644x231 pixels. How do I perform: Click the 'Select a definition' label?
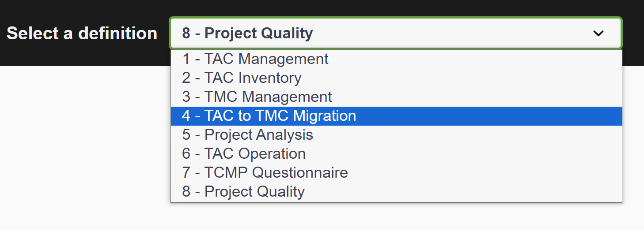pos(82,34)
